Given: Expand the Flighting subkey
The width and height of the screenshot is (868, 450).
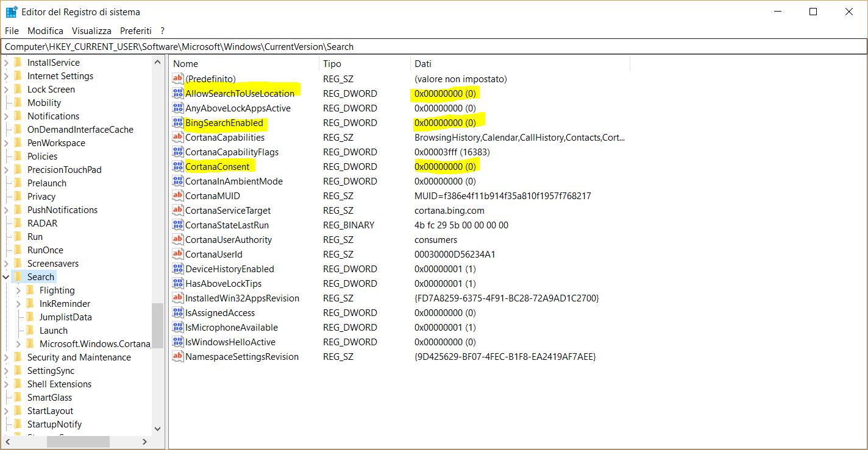Looking at the screenshot, I should point(18,290).
